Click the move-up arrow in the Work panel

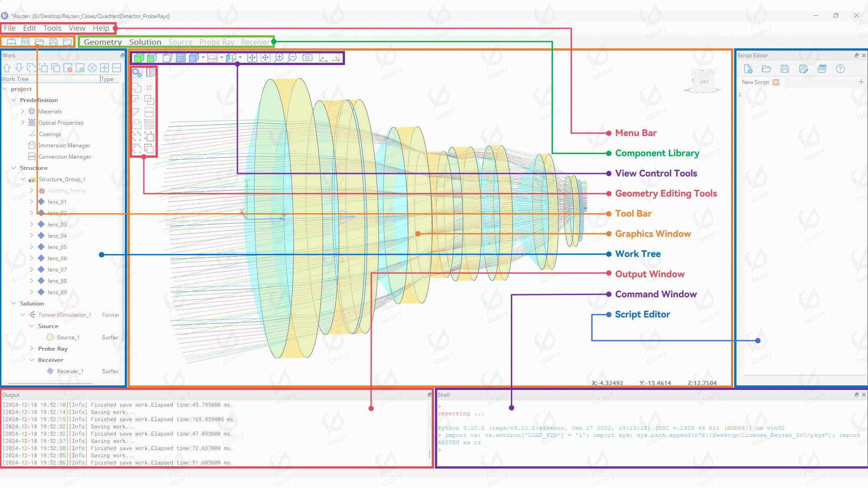pos(7,68)
